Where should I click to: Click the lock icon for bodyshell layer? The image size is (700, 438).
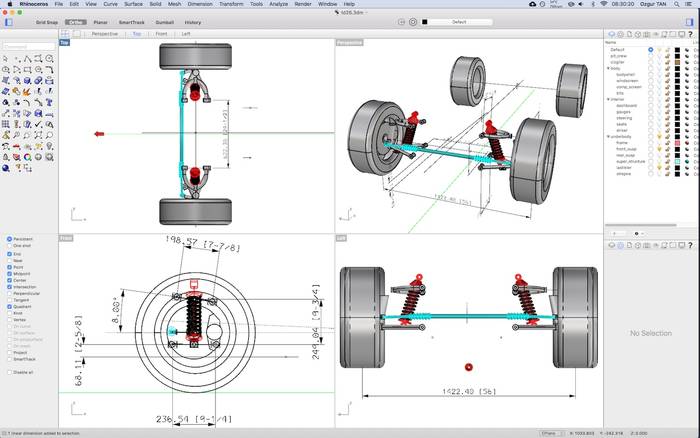667,74
